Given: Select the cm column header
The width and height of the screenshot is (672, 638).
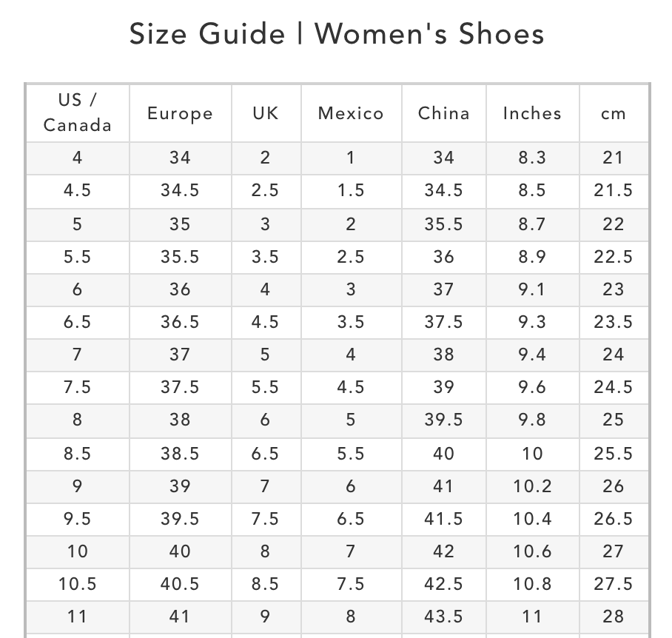Looking at the screenshot, I should 614,113.
